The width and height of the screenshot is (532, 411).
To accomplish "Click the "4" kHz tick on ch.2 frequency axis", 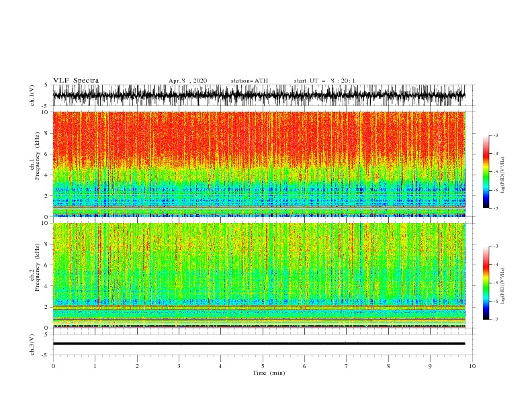I will (47, 286).
